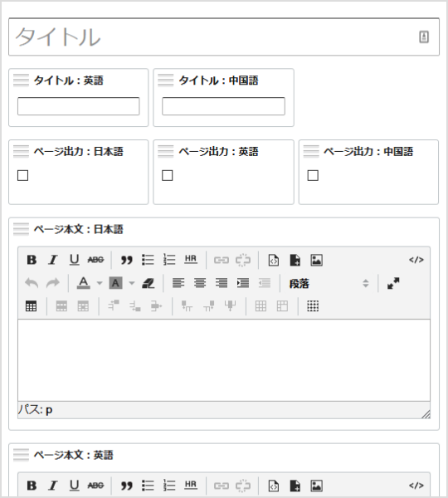Delete table row

pyautogui.click(x=157, y=306)
